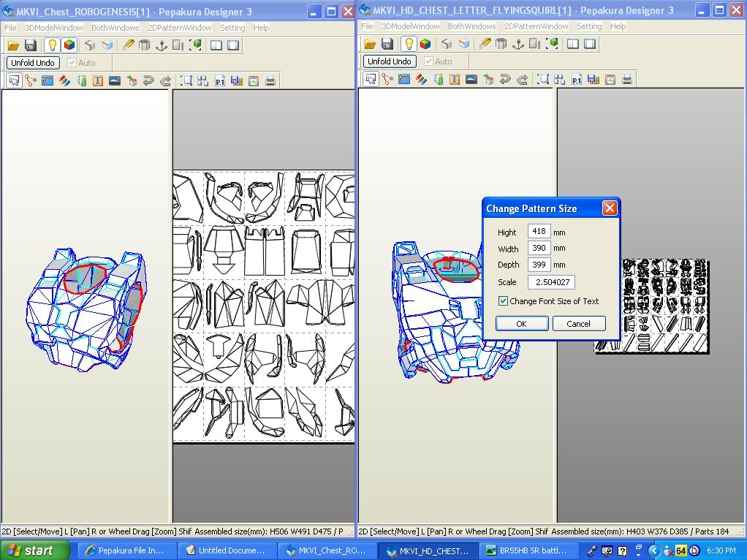The height and width of the screenshot is (560, 747).
Task: Gray cylinder icon in FLYINGSQUIRL top toolbar
Action: [501, 44]
